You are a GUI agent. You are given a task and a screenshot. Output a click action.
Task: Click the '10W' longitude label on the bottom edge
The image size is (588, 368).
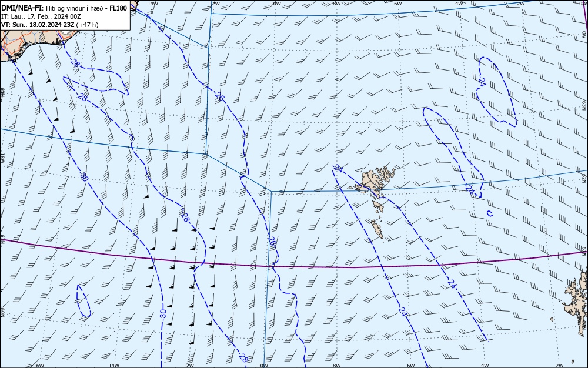click(x=263, y=366)
